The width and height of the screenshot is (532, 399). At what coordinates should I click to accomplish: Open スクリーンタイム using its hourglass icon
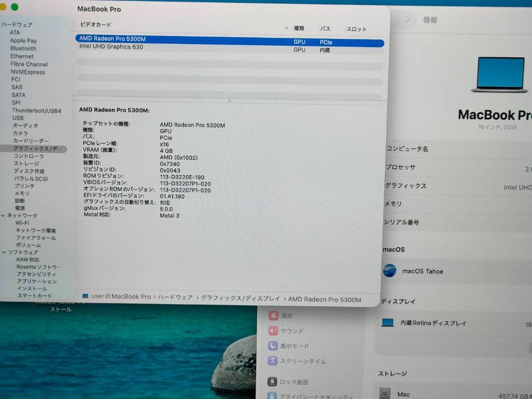[273, 361]
